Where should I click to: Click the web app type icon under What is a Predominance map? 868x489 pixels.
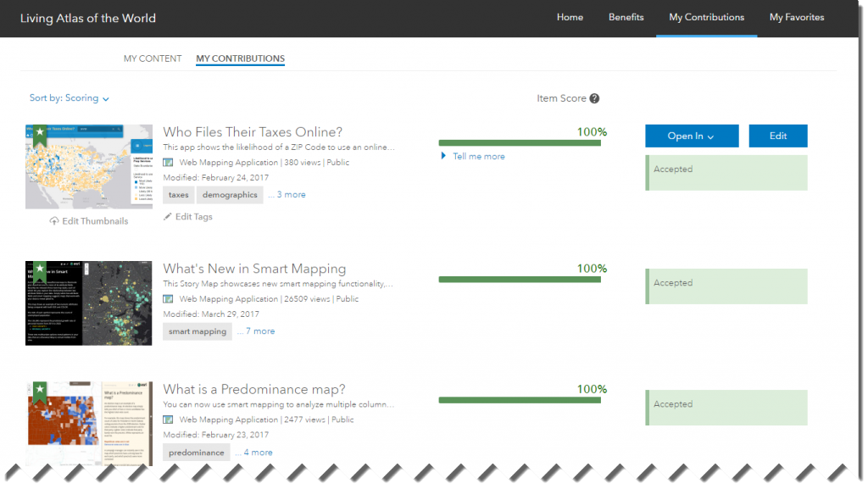pyautogui.click(x=168, y=420)
